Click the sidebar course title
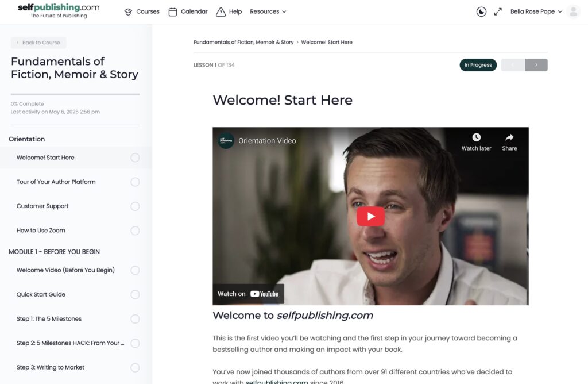The width and height of the screenshot is (588, 384). point(74,68)
